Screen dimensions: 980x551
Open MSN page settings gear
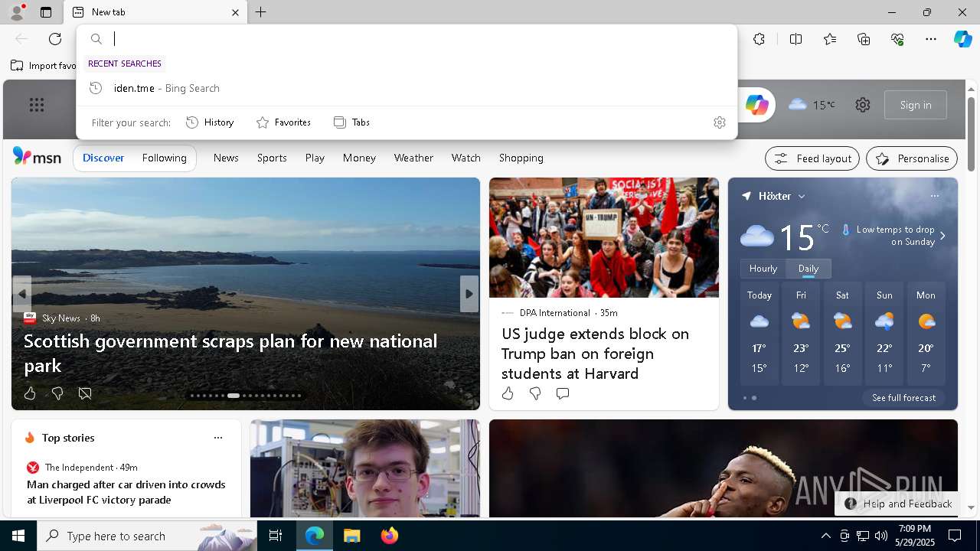tap(863, 105)
